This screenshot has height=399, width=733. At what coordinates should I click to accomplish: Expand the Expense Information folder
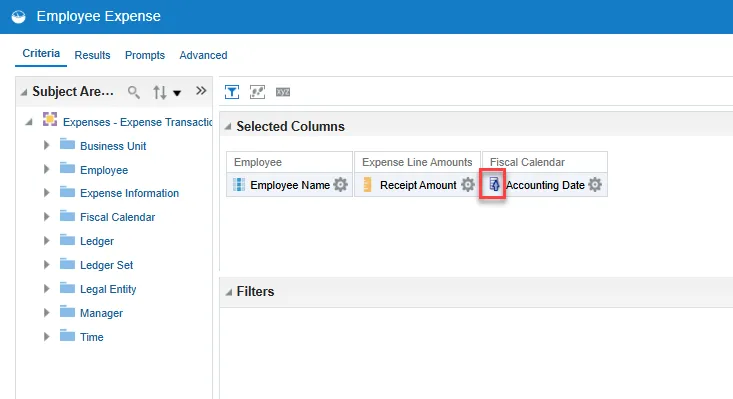pyautogui.click(x=46, y=192)
